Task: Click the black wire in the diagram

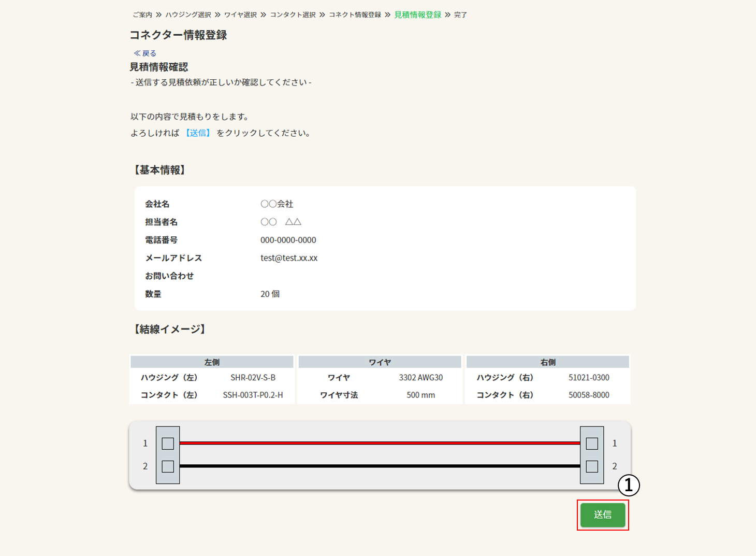Action: click(x=380, y=466)
